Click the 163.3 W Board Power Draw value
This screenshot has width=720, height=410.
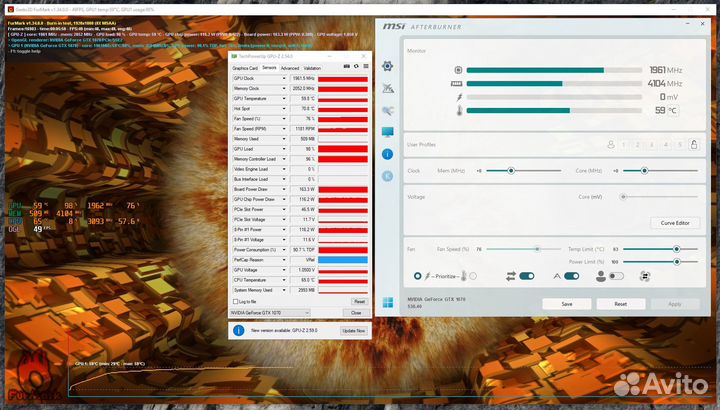(303, 189)
